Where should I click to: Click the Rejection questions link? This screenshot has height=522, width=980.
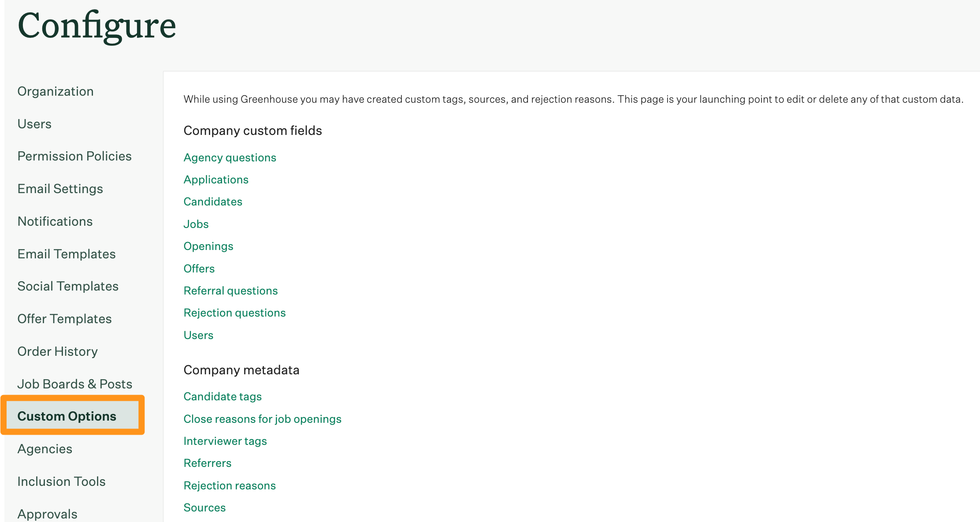(235, 313)
